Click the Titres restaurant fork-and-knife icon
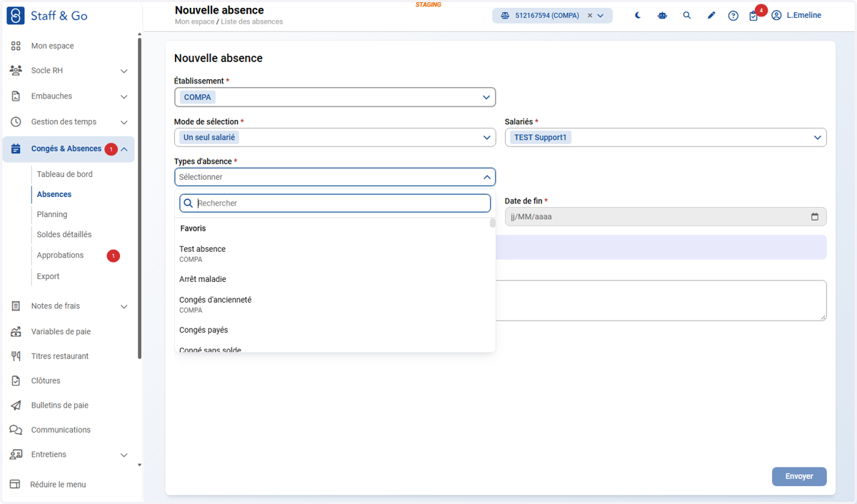Image resolution: width=857 pixels, height=504 pixels. pos(16,356)
